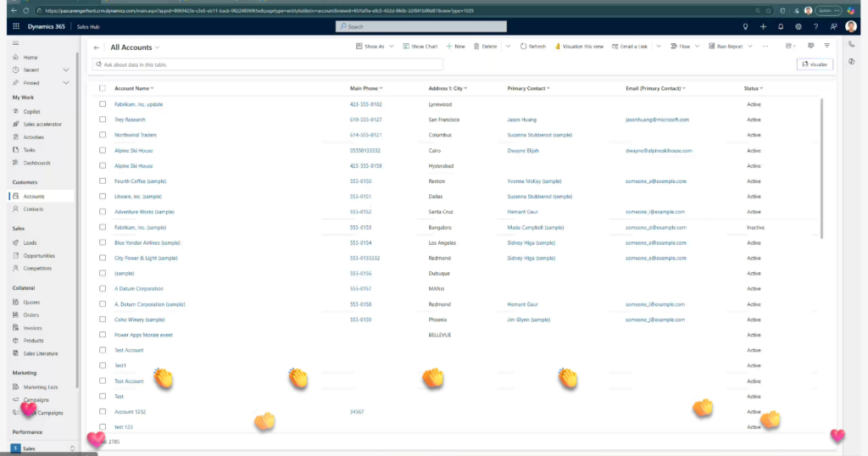Open Leads under Sales

click(30, 242)
